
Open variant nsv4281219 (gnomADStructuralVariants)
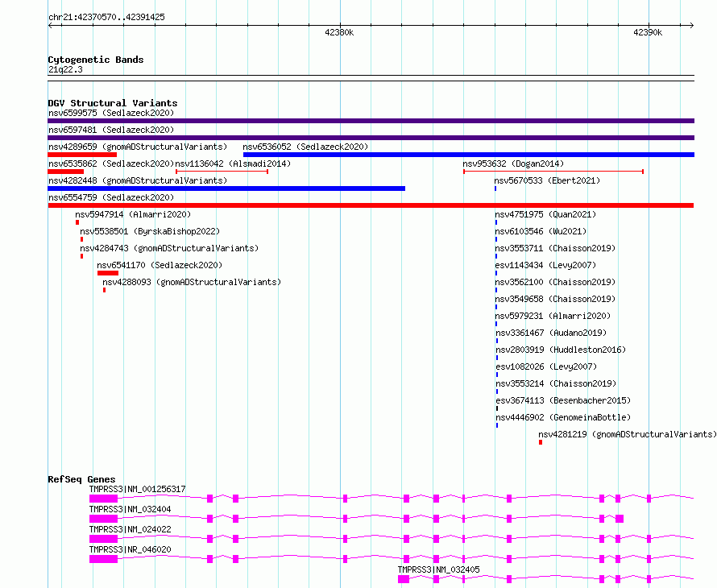point(628,434)
